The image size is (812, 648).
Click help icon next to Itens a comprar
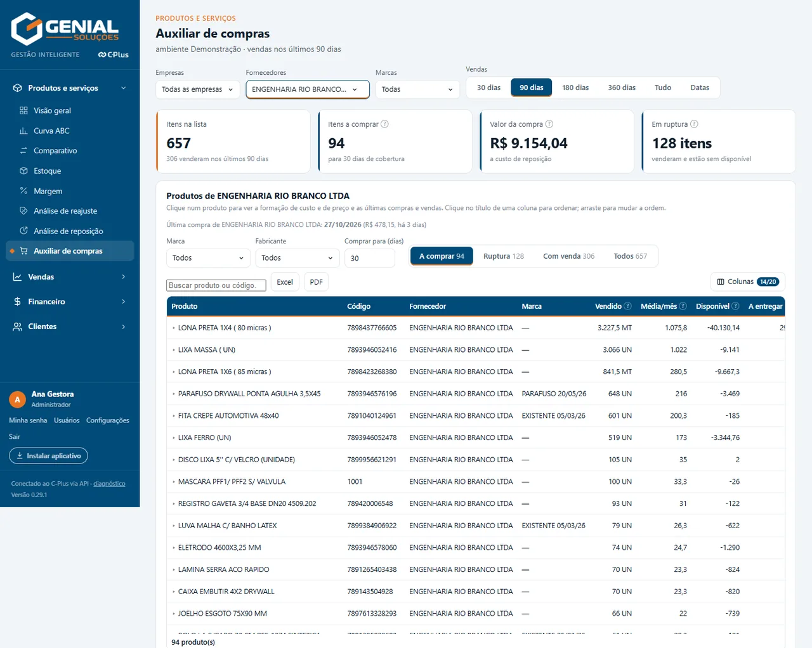384,124
